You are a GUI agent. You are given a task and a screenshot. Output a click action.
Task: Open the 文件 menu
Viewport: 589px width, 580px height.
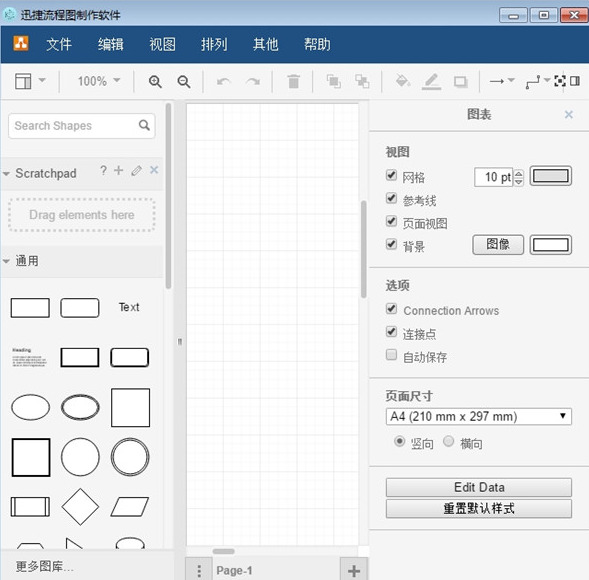point(59,44)
